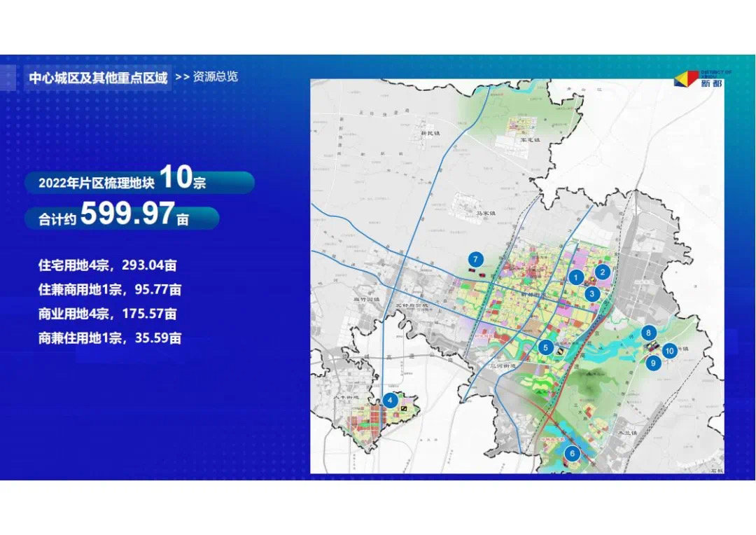The height and width of the screenshot is (535, 756).
Task: Click map marker number 9
Action: (x=653, y=362)
